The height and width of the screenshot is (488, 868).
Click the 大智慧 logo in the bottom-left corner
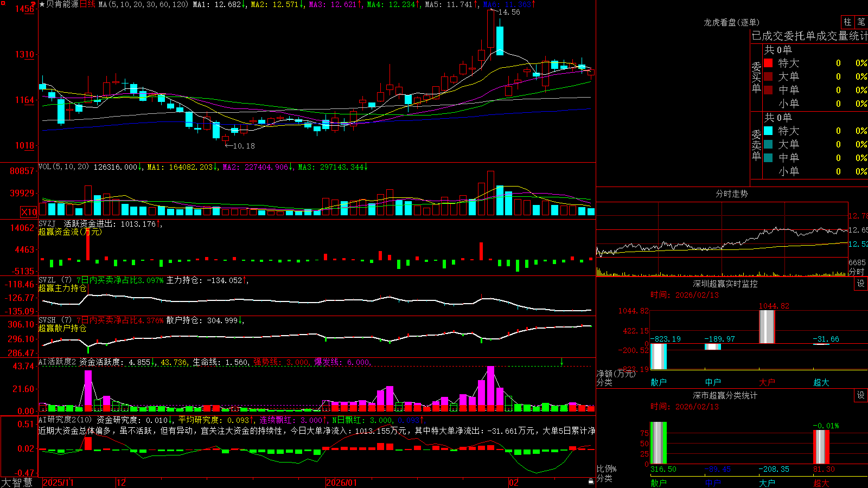point(17,483)
